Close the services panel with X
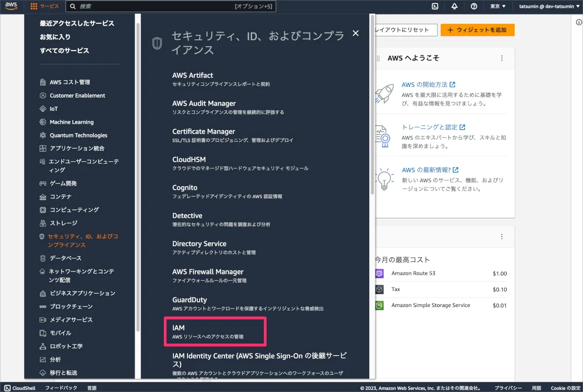Viewport: 583px width, 392px height. pos(356,33)
